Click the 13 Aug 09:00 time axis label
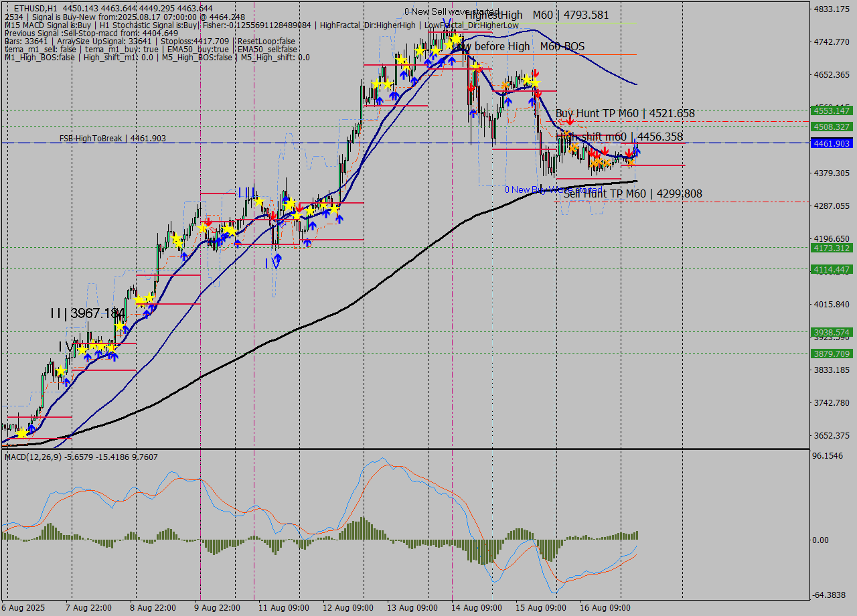This screenshot has width=857, height=616. click(x=412, y=608)
